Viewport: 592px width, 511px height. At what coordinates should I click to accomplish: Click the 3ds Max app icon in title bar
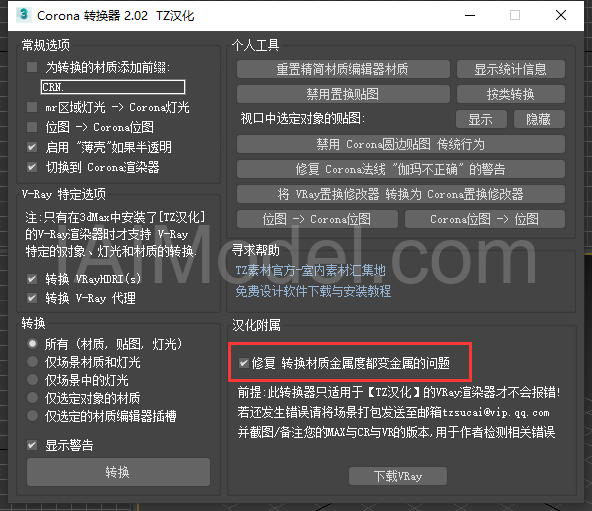(23, 15)
